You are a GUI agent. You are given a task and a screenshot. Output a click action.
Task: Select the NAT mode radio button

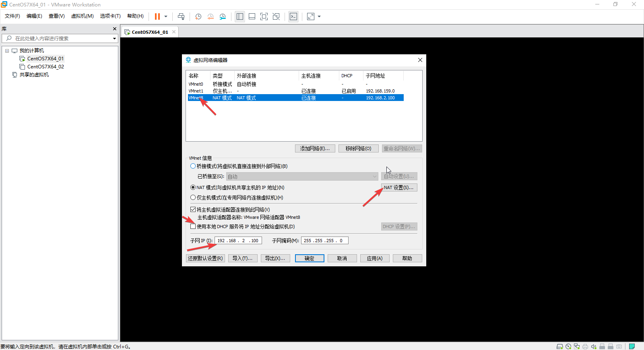[193, 187]
